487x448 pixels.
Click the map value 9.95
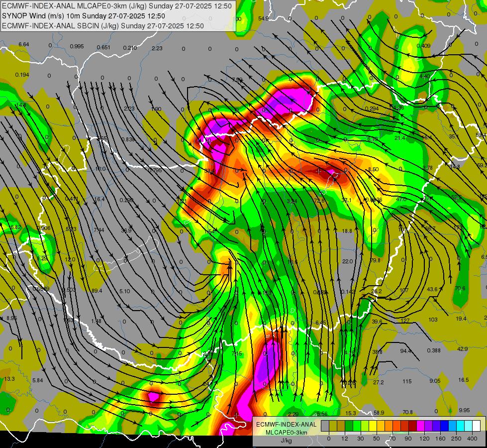(464, 410)
